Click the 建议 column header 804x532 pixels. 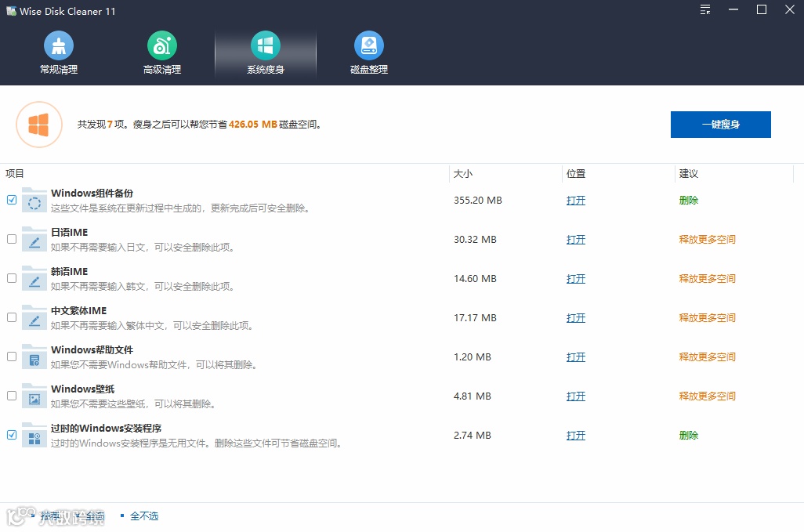(689, 174)
